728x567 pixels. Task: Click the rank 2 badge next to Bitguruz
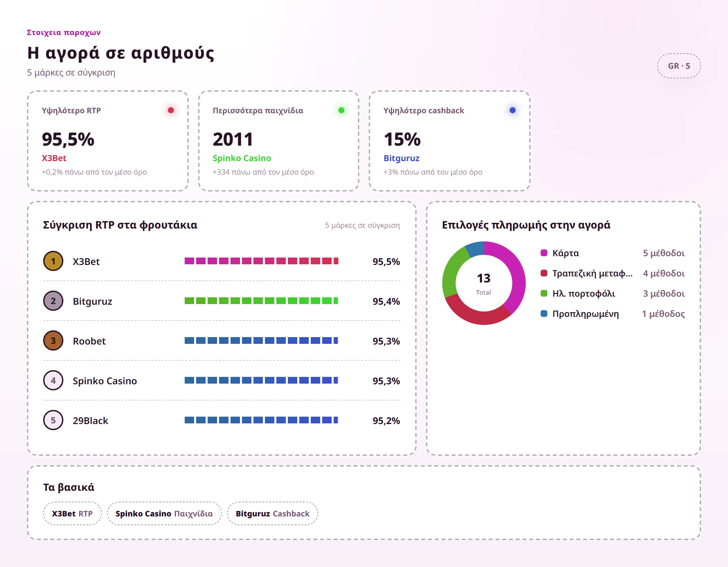coord(53,301)
